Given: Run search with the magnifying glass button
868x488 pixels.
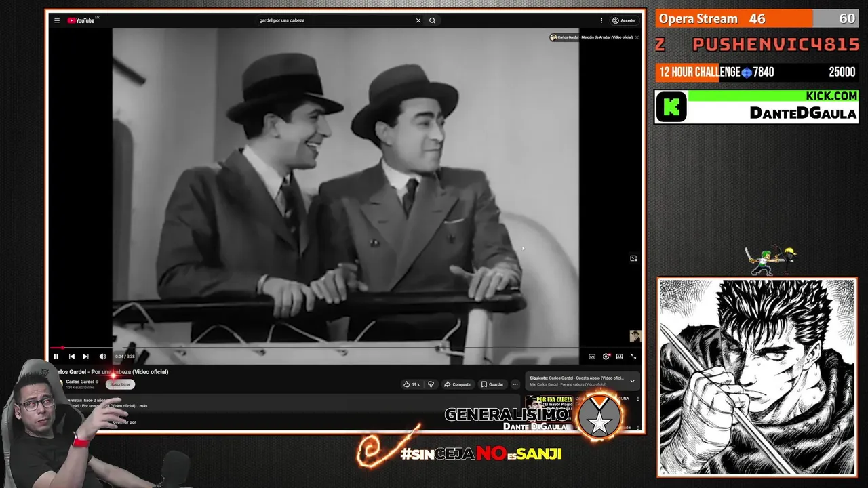Looking at the screenshot, I should (432, 20).
